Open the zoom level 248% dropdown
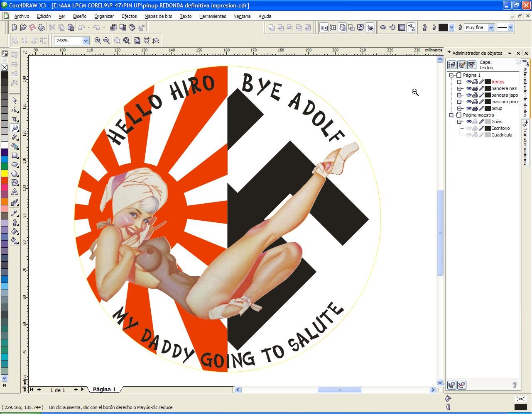This screenshot has height=414, width=532. pos(86,41)
